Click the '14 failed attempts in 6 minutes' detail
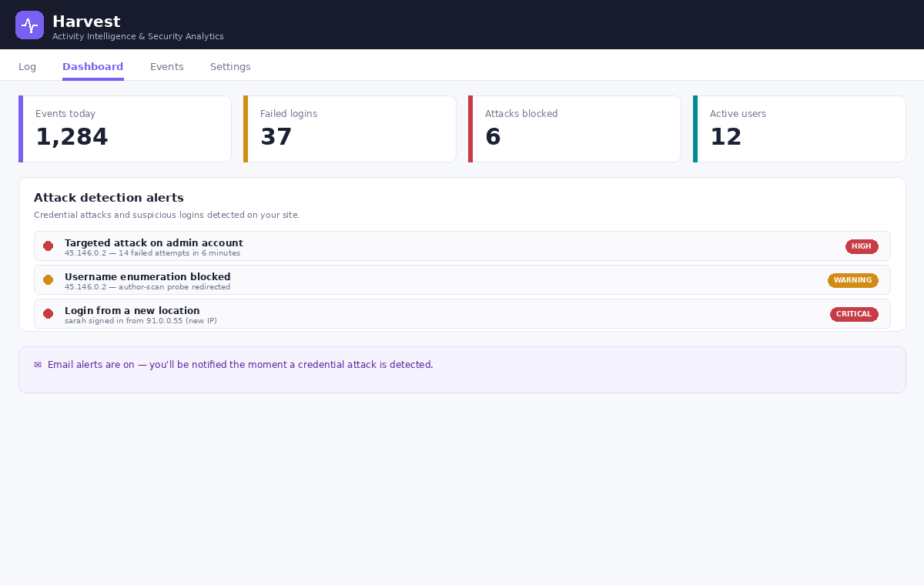This screenshot has height=585, width=924. pyautogui.click(x=179, y=253)
